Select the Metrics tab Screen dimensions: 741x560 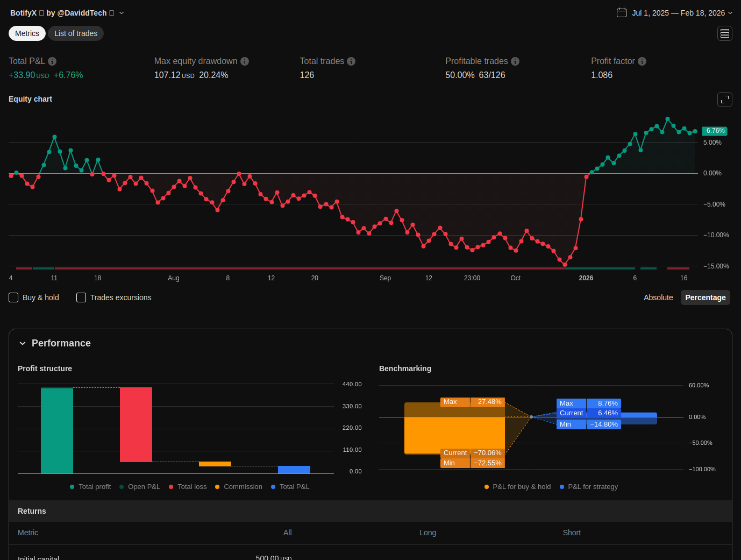click(x=27, y=33)
